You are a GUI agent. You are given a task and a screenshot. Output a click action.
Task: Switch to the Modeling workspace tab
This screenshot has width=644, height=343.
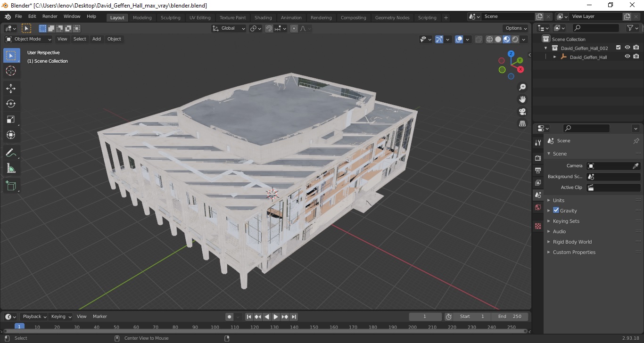coord(142,18)
